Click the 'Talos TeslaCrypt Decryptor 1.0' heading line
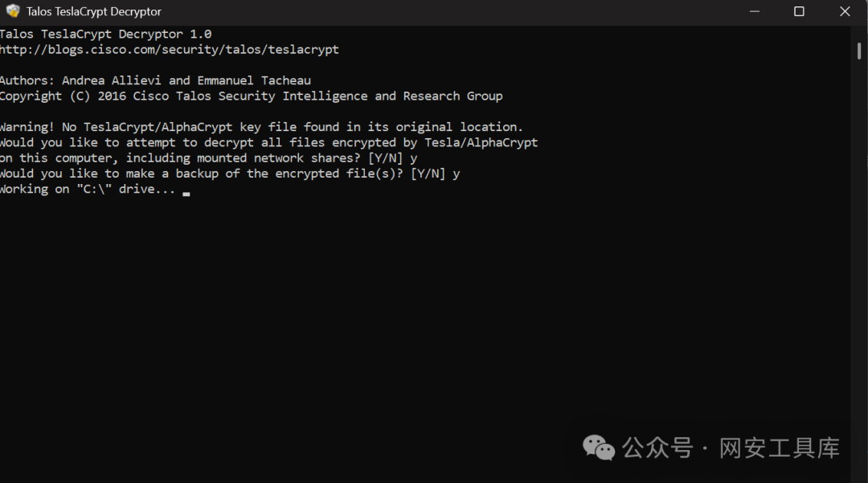Viewport: 868px width, 483px height. [x=106, y=34]
